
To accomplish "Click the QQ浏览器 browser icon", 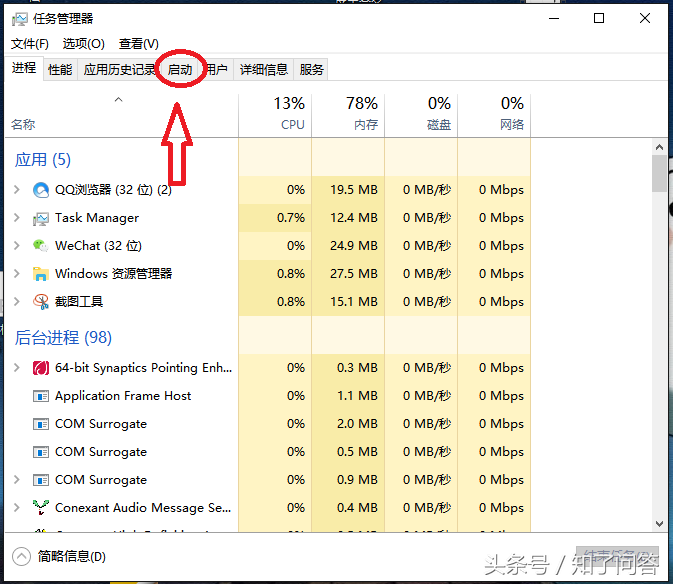I will tap(41, 190).
